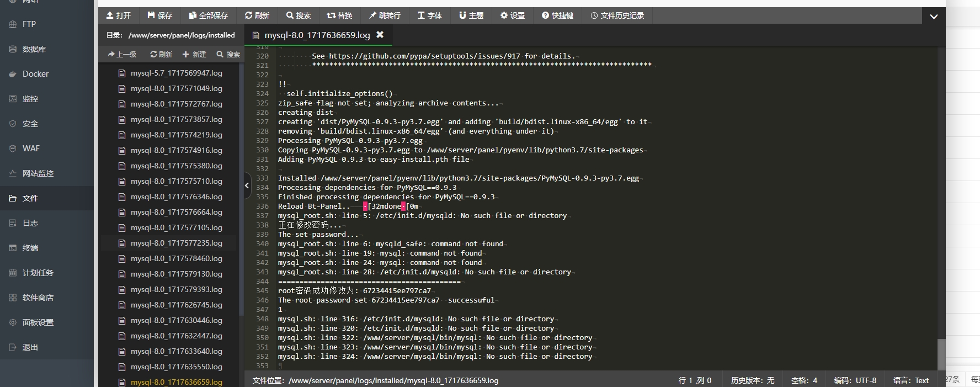Open 日志 (Logs) in sidebar
Viewport: 980px width, 387px height.
pyautogui.click(x=47, y=223)
